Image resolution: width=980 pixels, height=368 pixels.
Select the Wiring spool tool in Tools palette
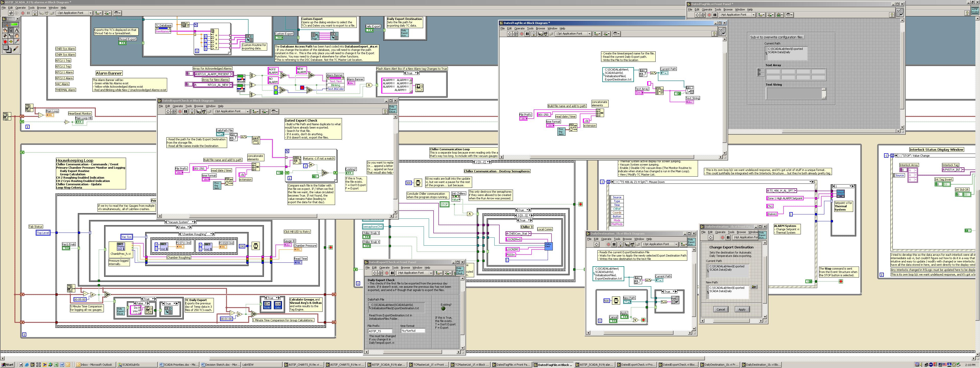(5, 36)
